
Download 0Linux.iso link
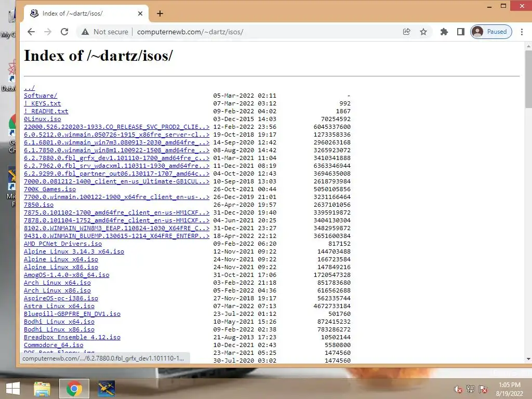[43, 119]
